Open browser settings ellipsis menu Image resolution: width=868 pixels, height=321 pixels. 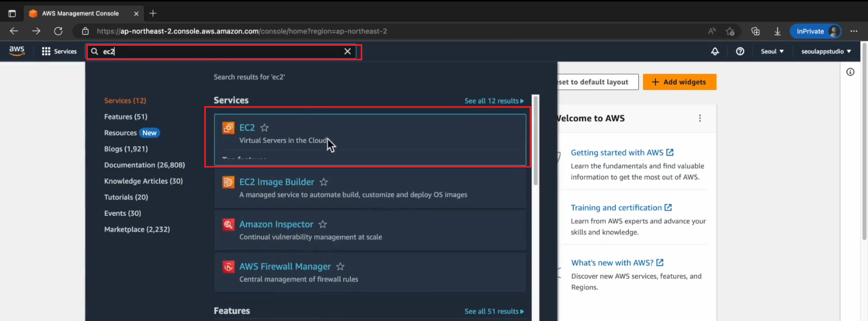tap(854, 31)
